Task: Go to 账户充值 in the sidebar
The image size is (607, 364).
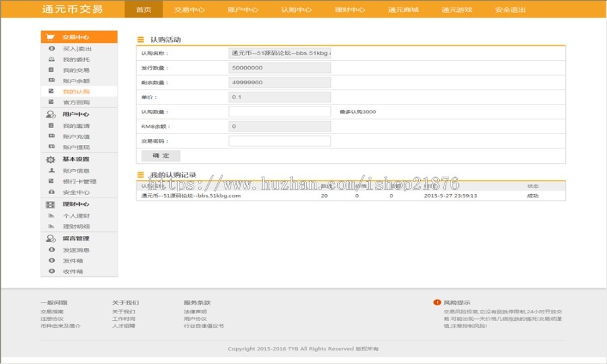Action: pos(76,137)
